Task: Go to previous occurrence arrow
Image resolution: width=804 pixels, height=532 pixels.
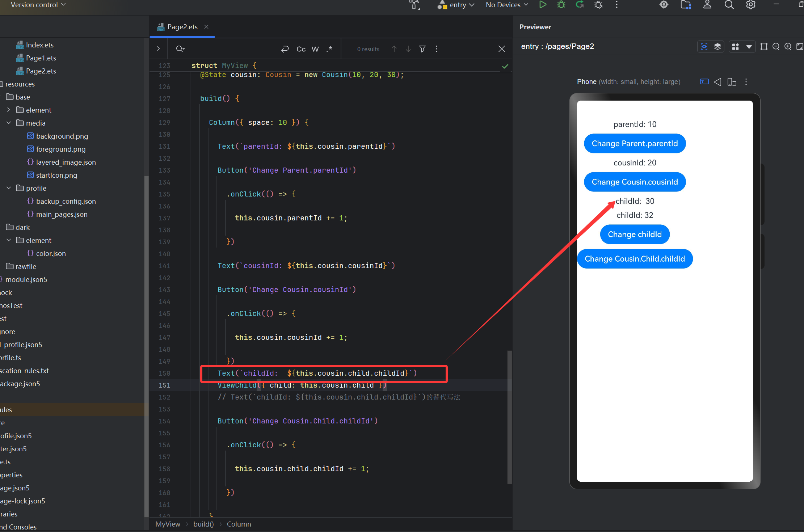Action: [394, 49]
